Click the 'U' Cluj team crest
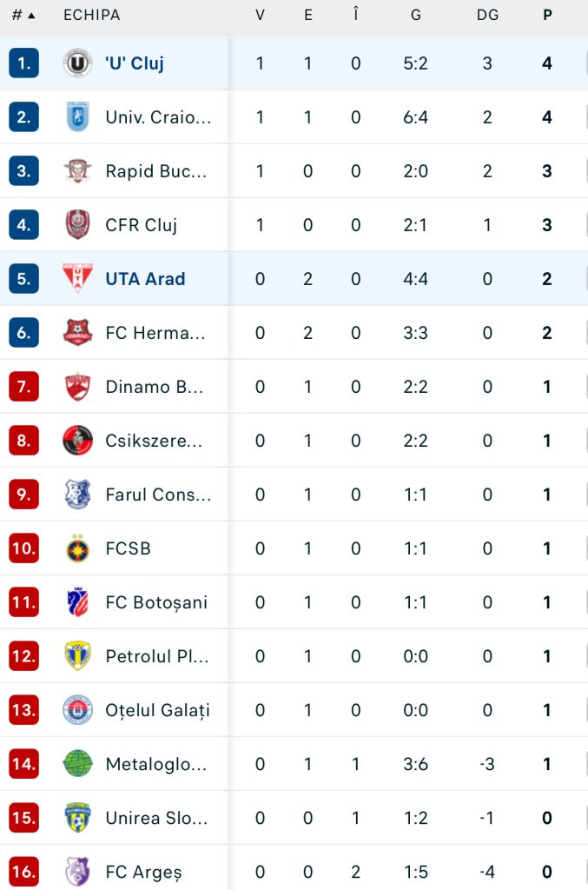The width and height of the screenshot is (588, 890). 77,63
